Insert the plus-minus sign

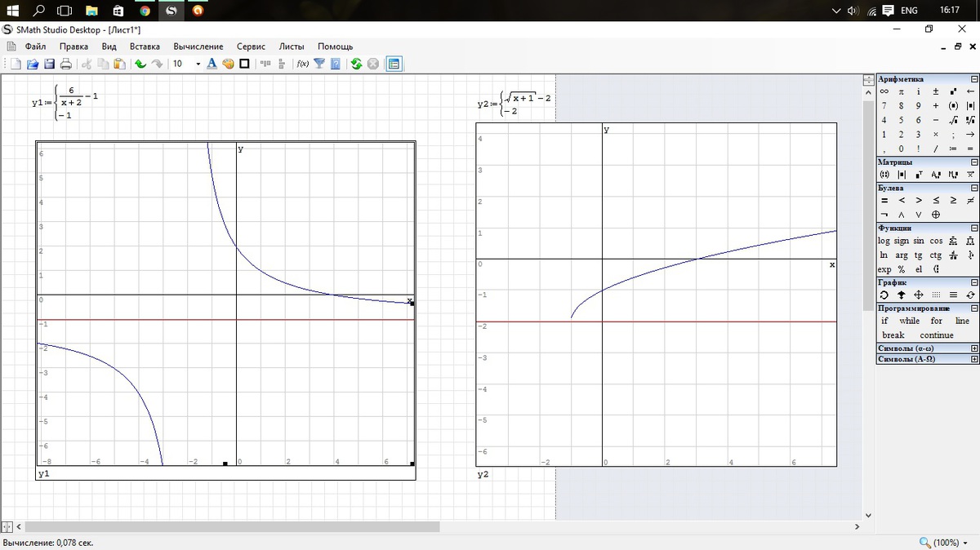pyautogui.click(x=936, y=92)
